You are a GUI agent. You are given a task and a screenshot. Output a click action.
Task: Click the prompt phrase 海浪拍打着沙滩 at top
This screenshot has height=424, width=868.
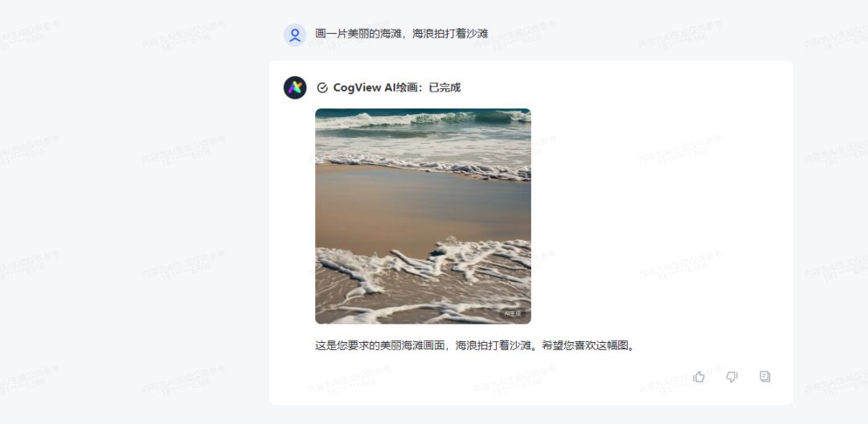[450, 34]
